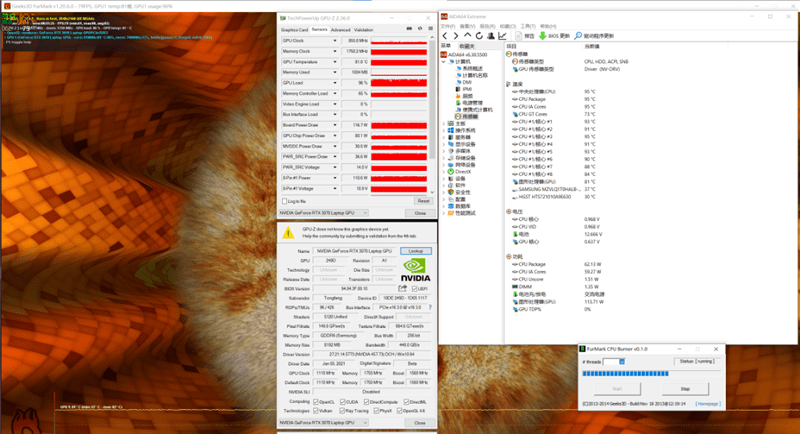Click the AIDA64 refresh icon
This screenshot has width=800, height=434.
(x=479, y=36)
